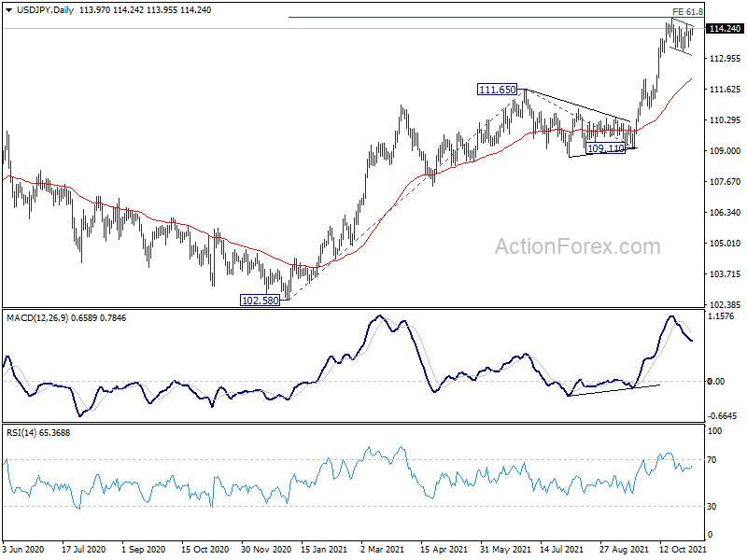Click the 102.580 bottom price label
Viewport: 747px width, 560px height.
pos(261,301)
